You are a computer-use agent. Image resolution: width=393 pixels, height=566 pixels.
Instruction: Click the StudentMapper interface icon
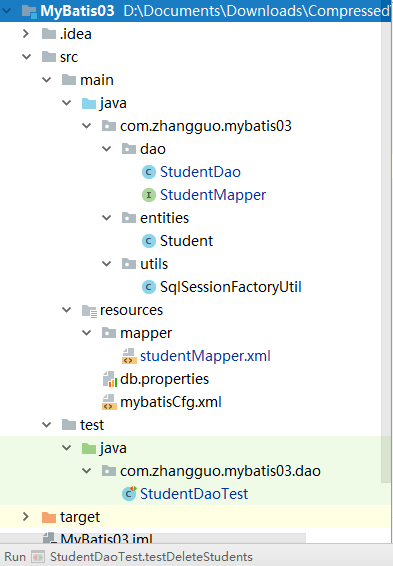pos(148,195)
